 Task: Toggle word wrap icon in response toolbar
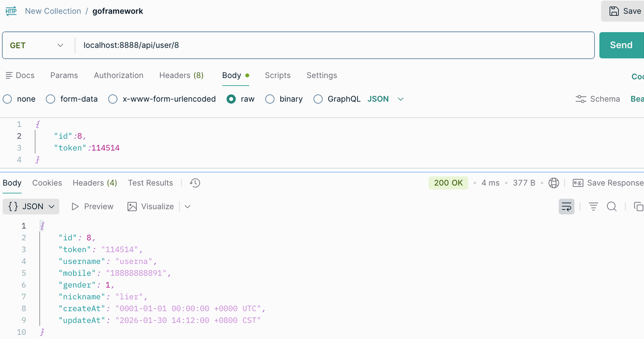[567, 207]
